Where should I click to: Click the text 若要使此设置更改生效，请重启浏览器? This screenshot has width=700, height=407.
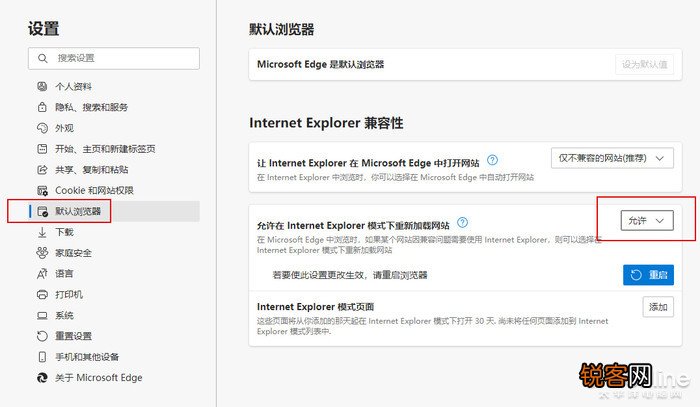point(350,275)
